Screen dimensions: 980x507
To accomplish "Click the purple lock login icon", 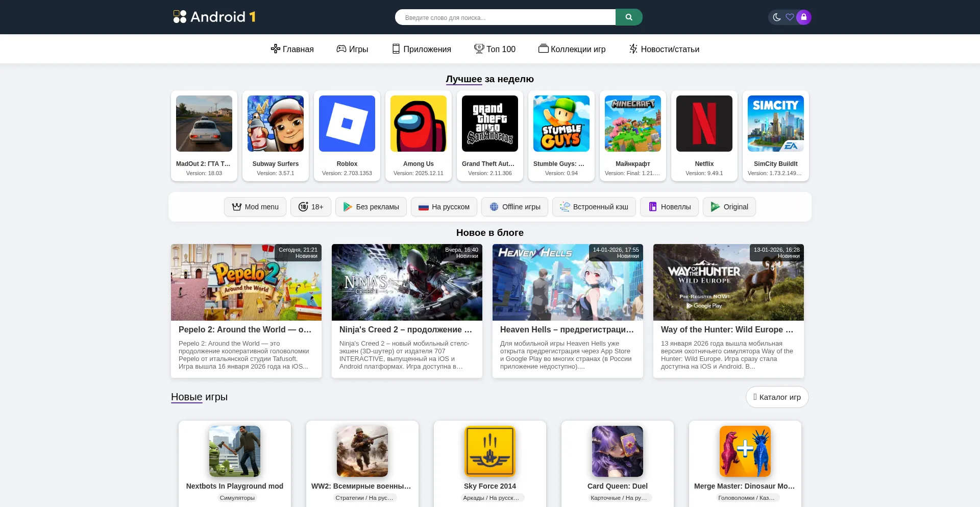I will (803, 17).
